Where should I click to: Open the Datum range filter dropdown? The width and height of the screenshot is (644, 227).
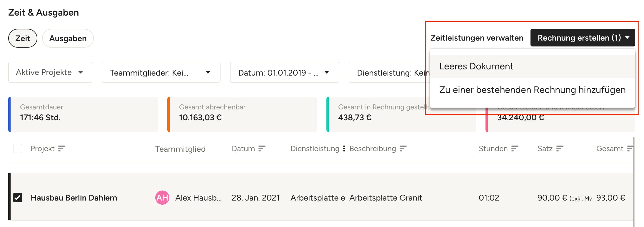click(285, 72)
